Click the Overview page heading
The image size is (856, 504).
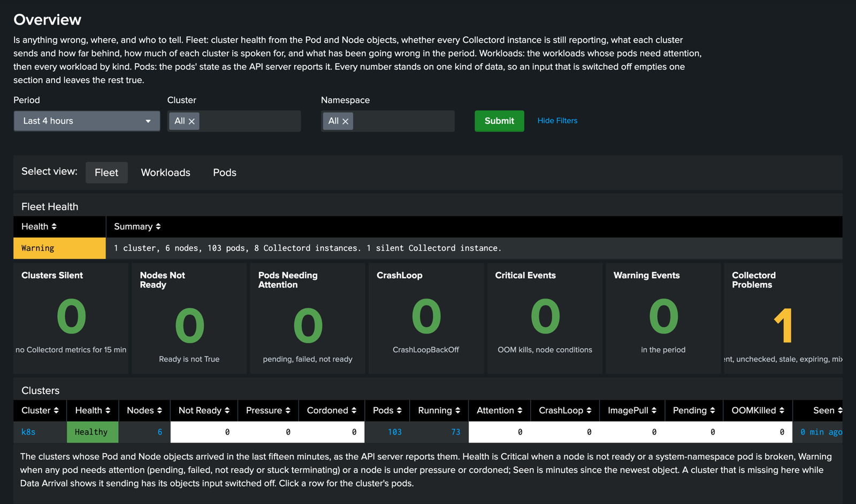(x=48, y=20)
